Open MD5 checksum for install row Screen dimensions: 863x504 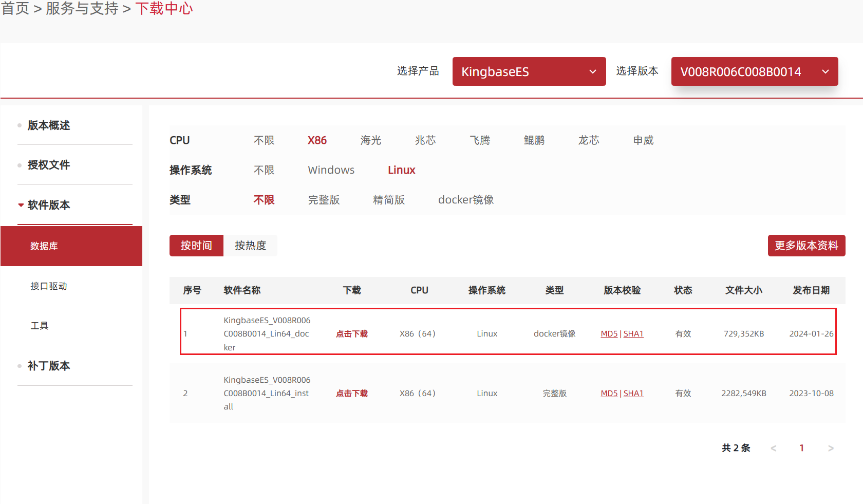[x=609, y=394]
